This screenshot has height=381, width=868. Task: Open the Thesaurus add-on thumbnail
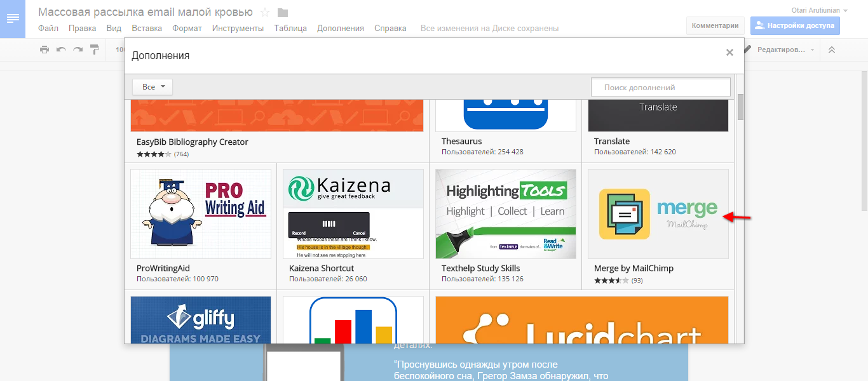(506, 116)
